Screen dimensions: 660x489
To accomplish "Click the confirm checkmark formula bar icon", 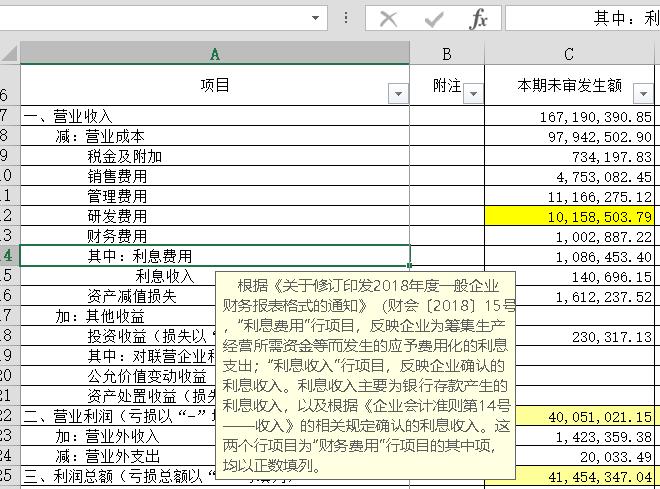I will (434, 19).
